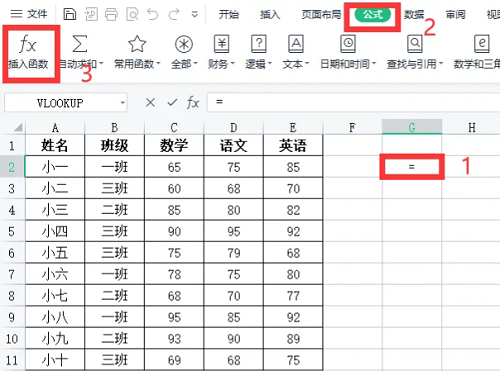This screenshot has height=371, width=500.
Task: Redo the last action
Action: coord(174,14)
